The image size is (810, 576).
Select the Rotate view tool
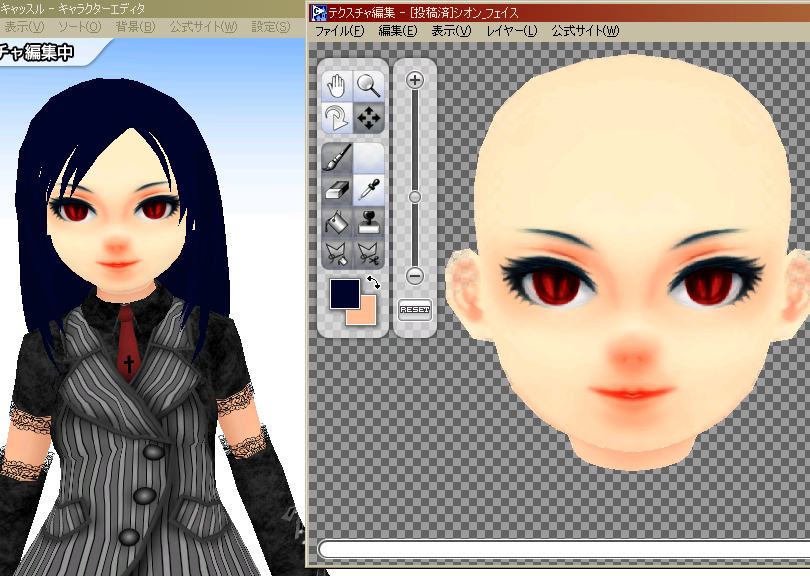coord(337,118)
